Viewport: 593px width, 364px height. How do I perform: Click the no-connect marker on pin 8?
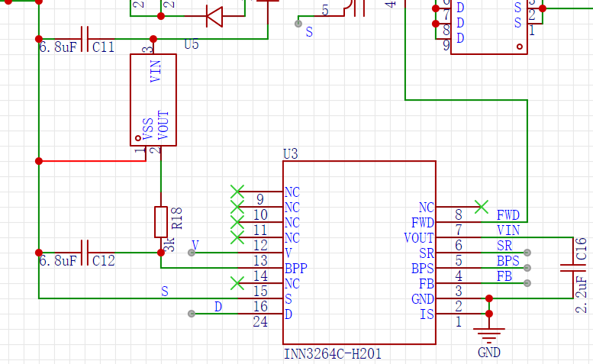481,206
